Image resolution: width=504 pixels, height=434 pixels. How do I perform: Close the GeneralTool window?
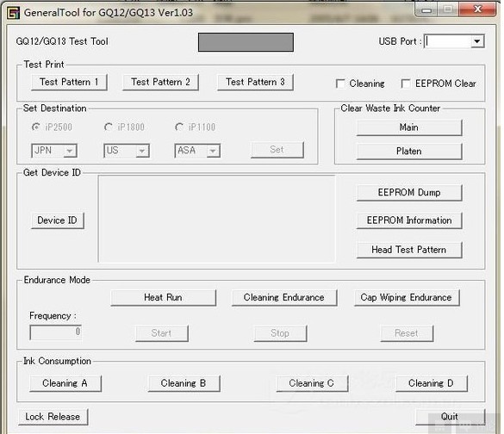477,9
